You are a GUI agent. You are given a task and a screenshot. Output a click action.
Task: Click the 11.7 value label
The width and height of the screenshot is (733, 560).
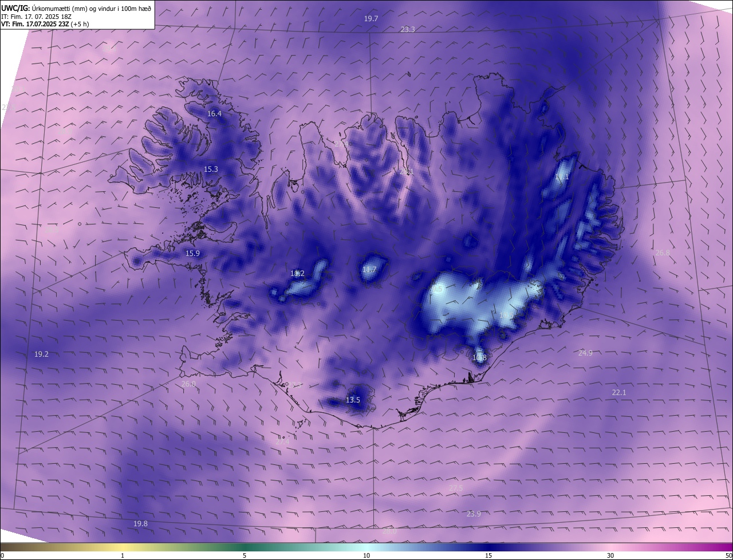click(x=369, y=270)
